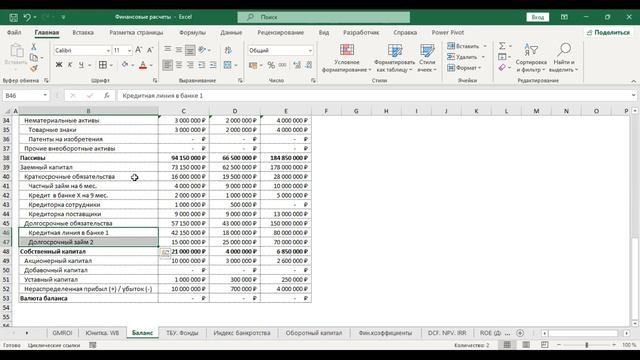Open Alignment group dialog launcher
The image size is (640, 360).
pos(240,81)
